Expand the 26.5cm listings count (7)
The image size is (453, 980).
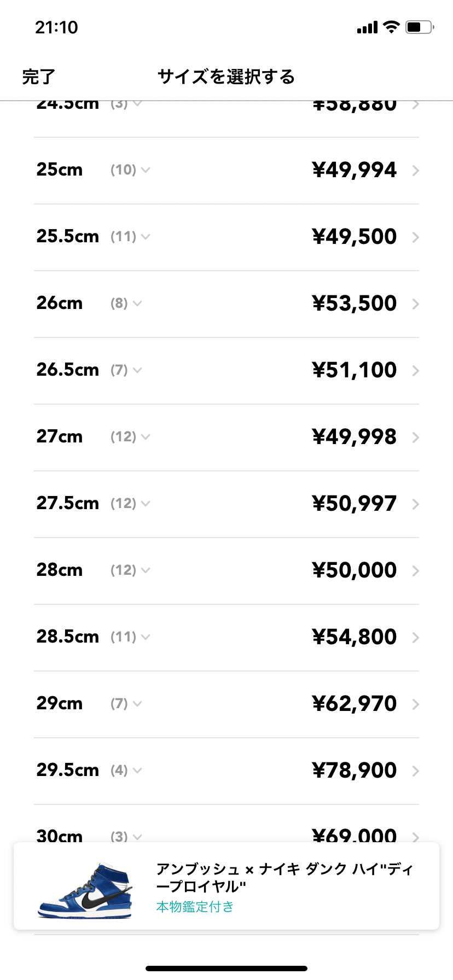126,370
